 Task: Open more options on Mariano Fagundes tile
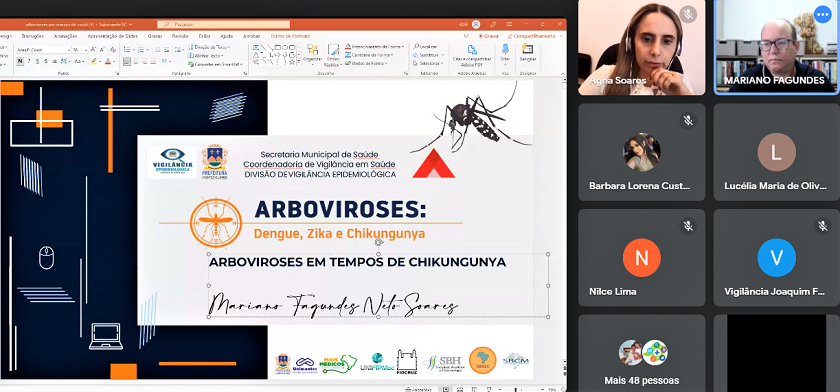click(x=822, y=14)
